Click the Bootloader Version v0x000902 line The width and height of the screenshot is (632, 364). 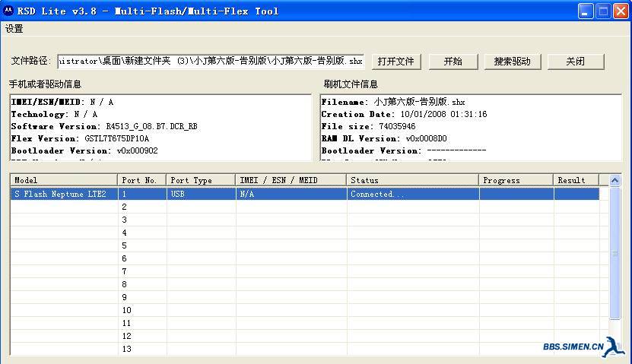tap(84, 150)
